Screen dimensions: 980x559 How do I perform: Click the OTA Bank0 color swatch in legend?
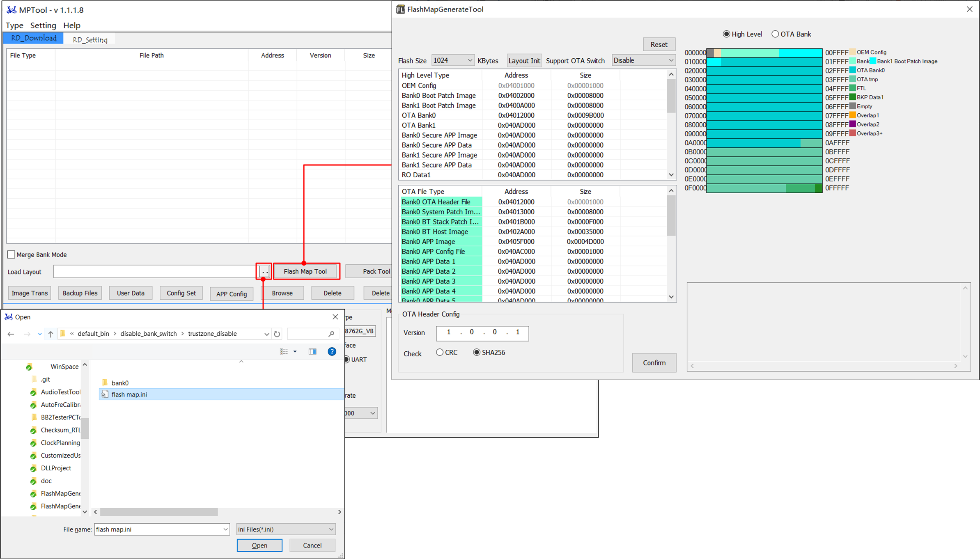point(852,70)
